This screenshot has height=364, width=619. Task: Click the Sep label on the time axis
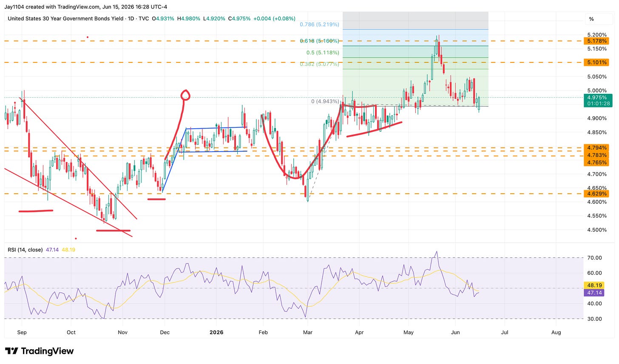coord(22,332)
